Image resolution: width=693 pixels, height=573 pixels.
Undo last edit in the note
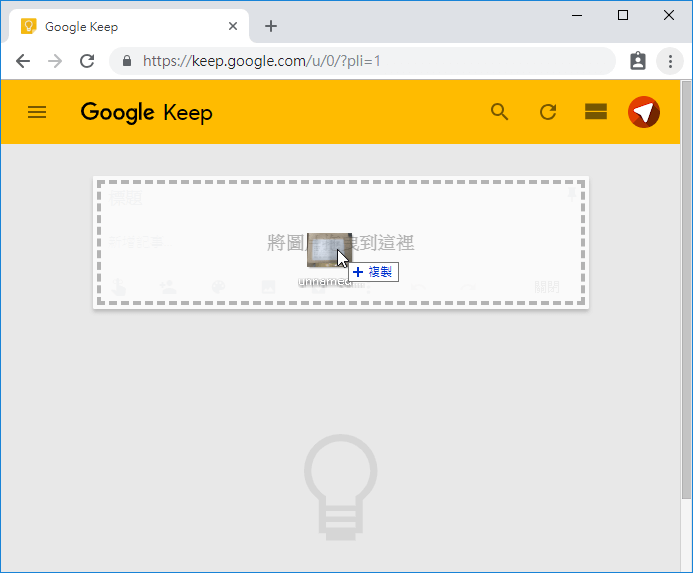click(x=418, y=287)
